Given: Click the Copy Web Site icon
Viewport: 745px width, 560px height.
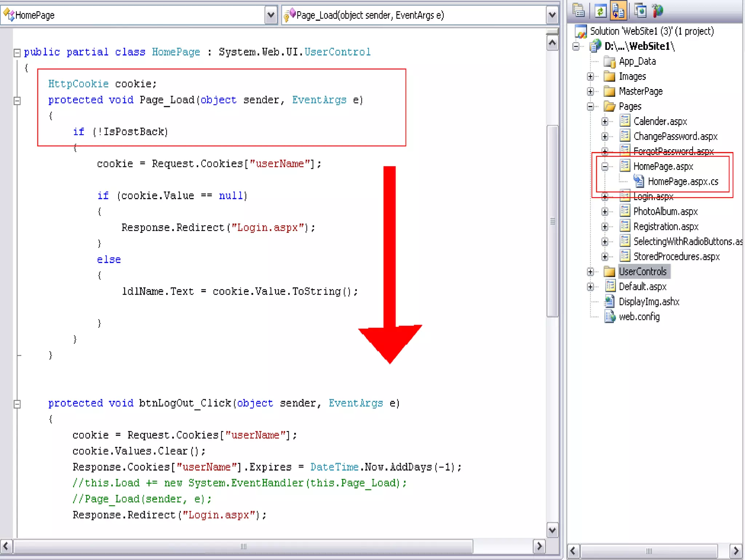Looking at the screenshot, I should 640,11.
